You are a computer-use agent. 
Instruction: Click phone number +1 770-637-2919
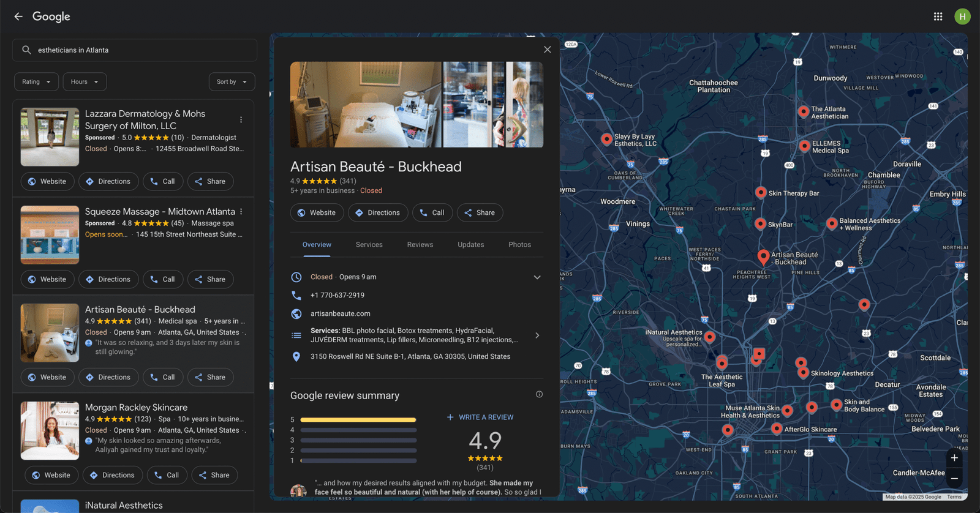(337, 295)
